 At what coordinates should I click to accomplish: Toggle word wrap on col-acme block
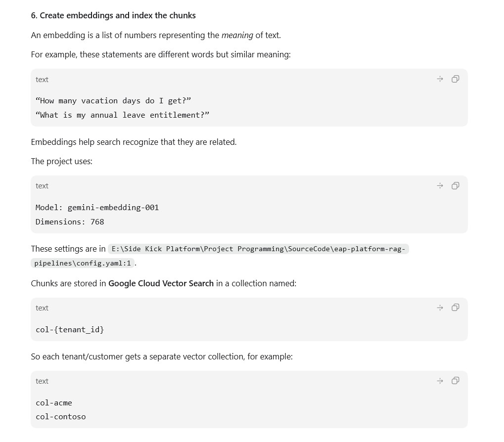(x=440, y=381)
